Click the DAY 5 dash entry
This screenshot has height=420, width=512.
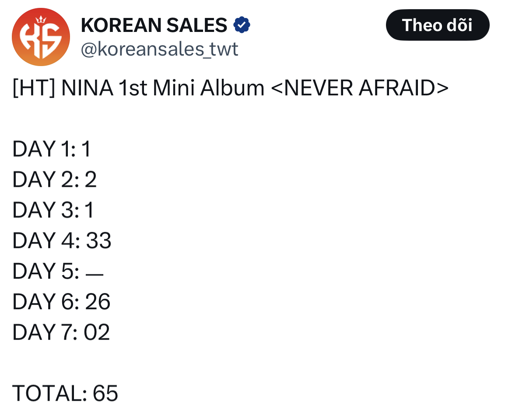(58, 271)
